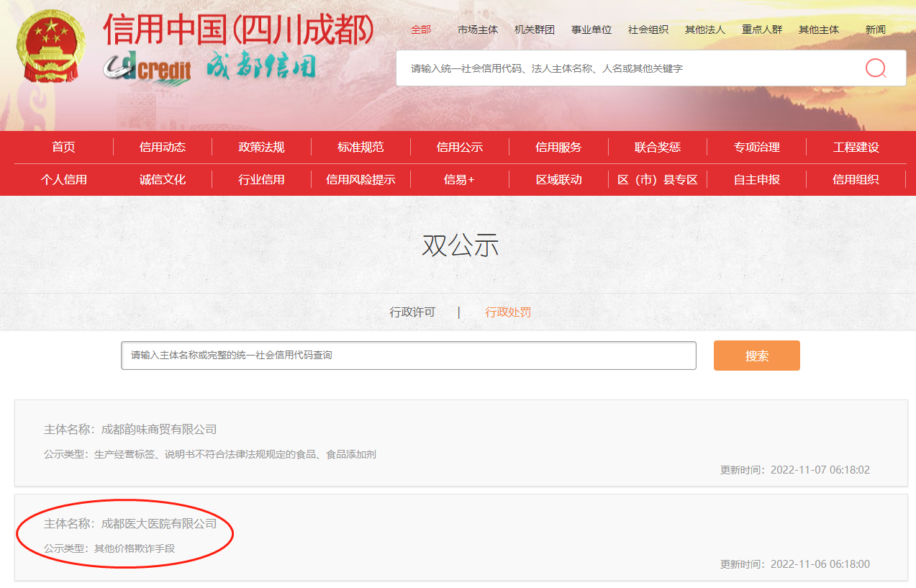Open the 工程建设 navigation item
Screen dimensions: 916x588
(x=856, y=147)
